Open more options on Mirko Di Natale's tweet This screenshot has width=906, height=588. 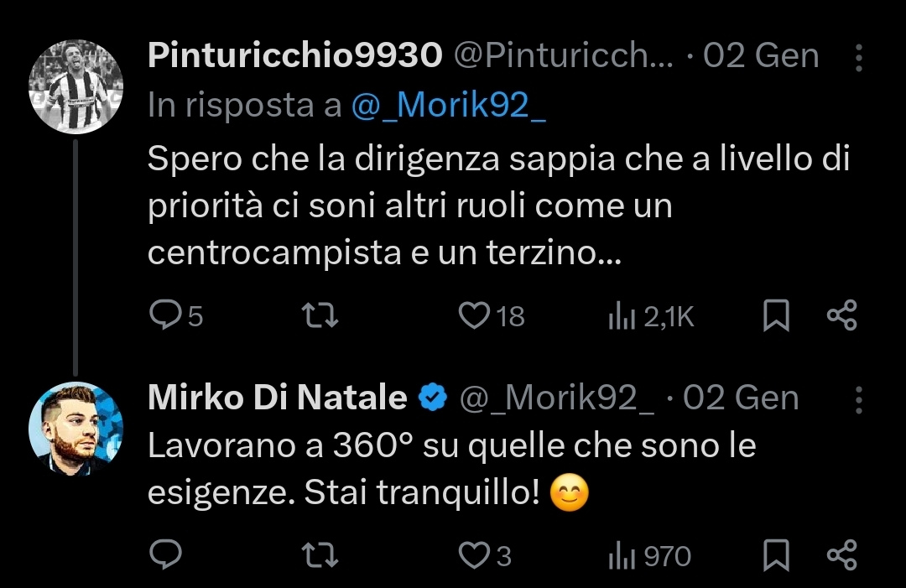point(858,399)
